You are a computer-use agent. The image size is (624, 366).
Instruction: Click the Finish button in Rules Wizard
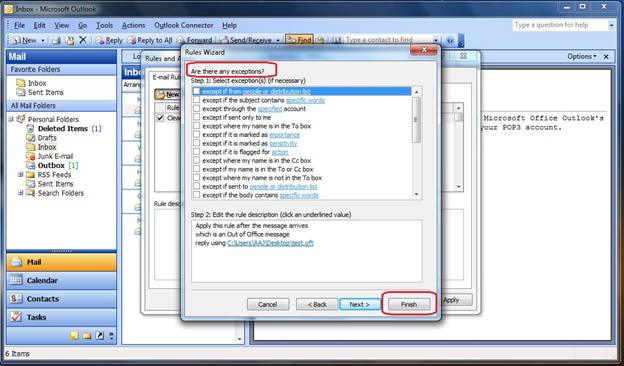click(x=409, y=304)
